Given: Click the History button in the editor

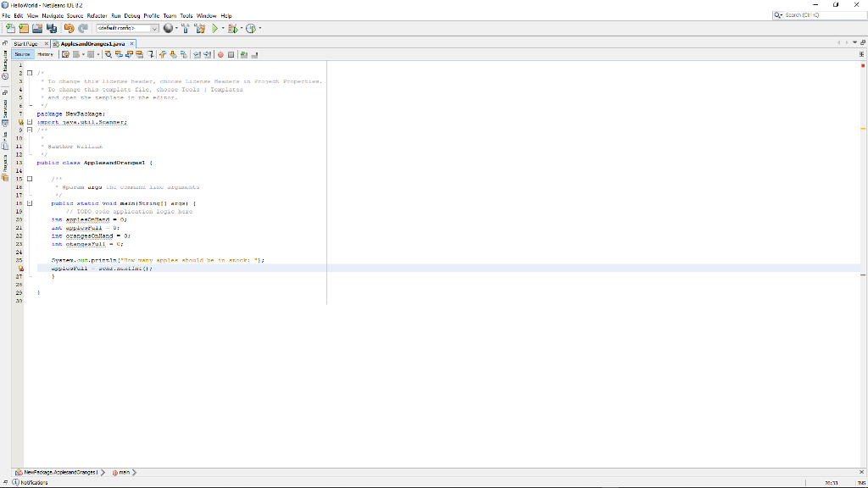Looking at the screenshot, I should tap(47, 55).
